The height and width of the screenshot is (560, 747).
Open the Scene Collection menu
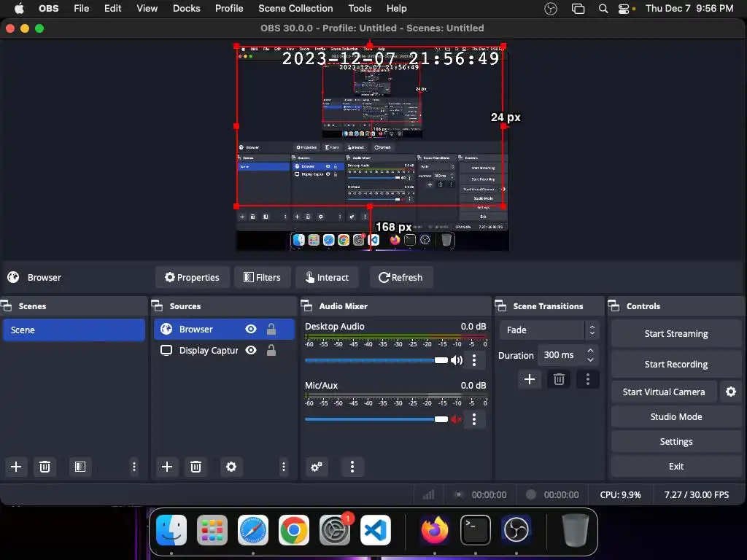pos(295,8)
